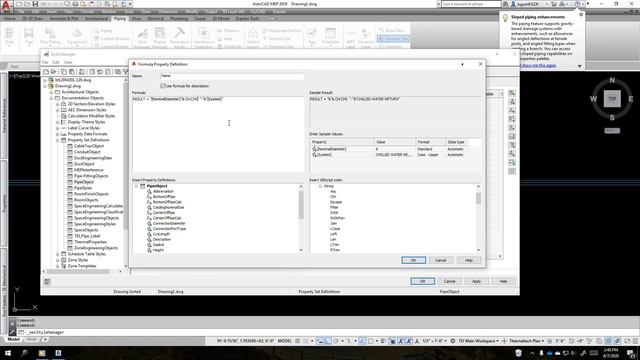The width and height of the screenshot is (640, 360).
Task: Collapse the String node in Insert VBScript code
Action: [x=321, y=186]
